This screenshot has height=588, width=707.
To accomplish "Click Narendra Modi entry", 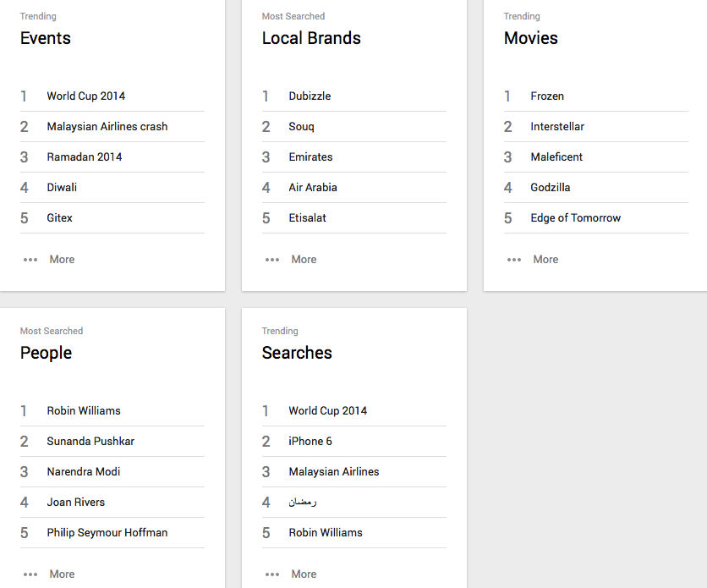I will point(84,472).
